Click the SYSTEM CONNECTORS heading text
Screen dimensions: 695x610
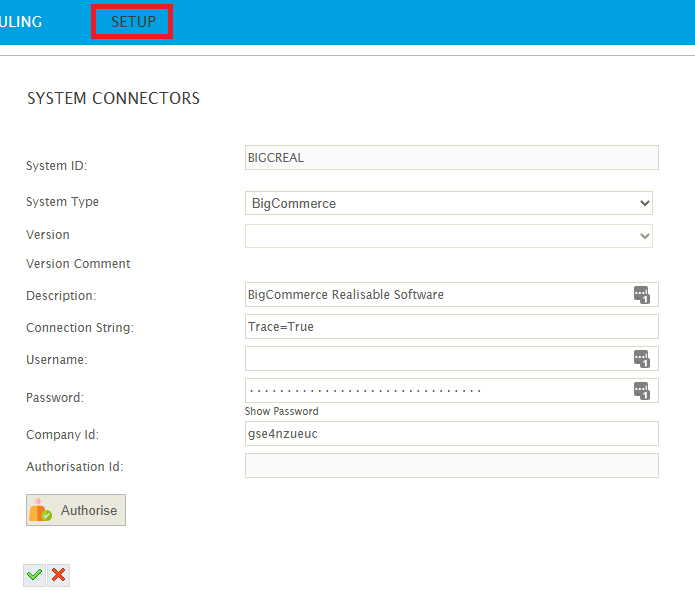point(113,98)
